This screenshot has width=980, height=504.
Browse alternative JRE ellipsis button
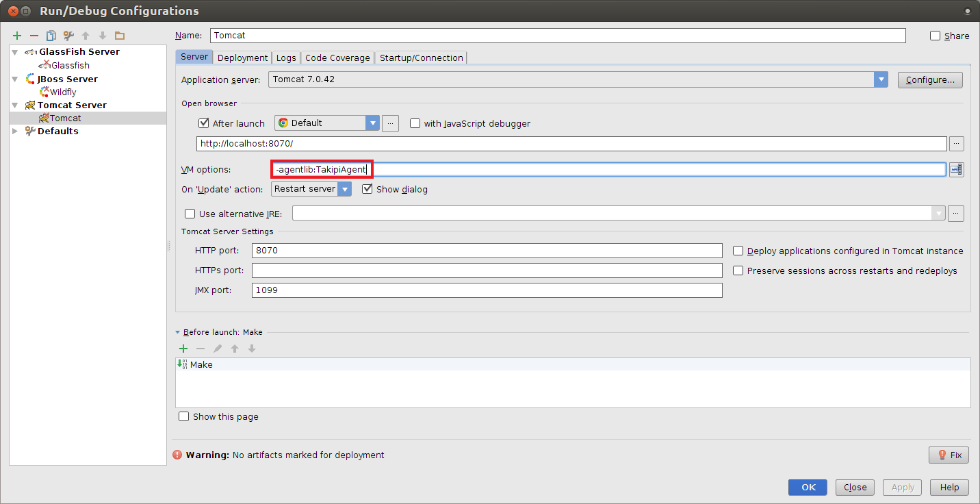pyautogui.click(x=957, y=214)
